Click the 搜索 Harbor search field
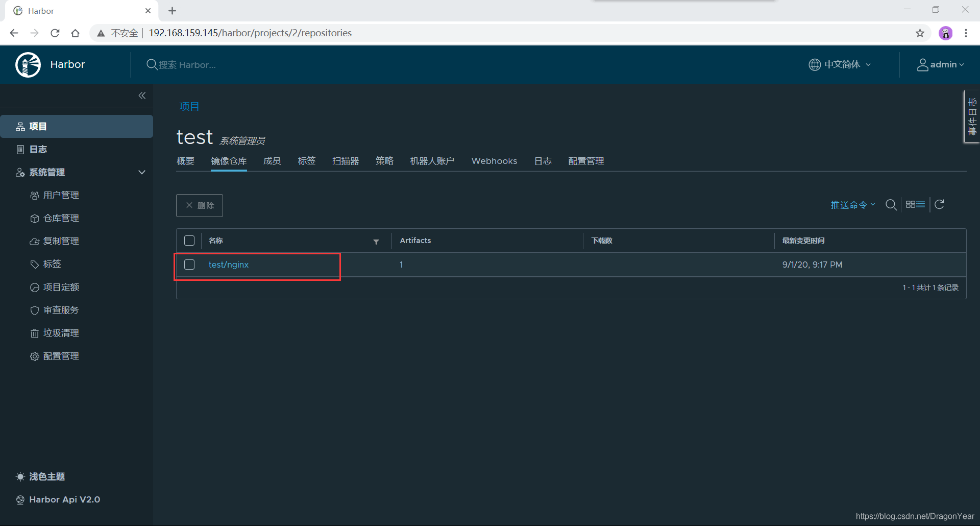 [187, 65]
